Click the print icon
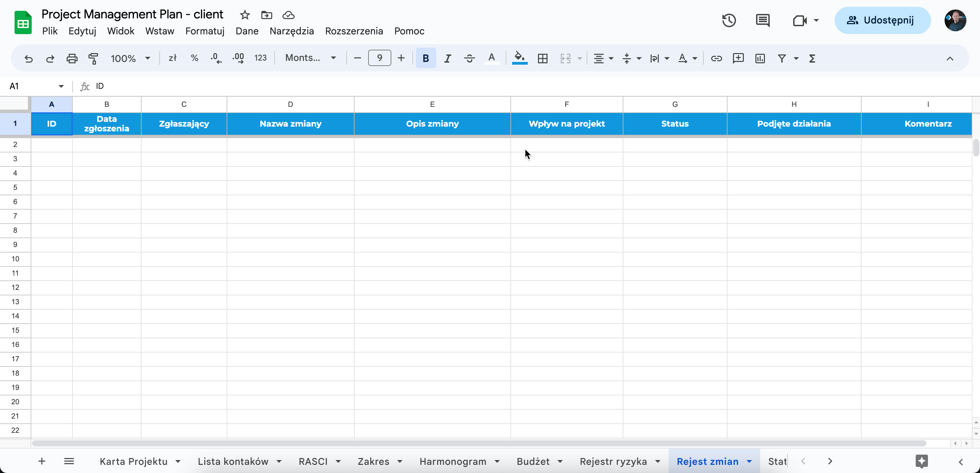 [x=72, y=58]
